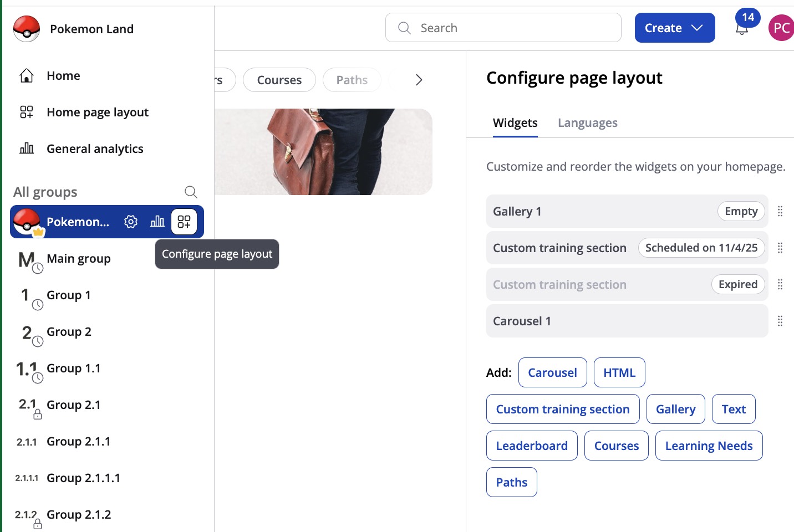Add a Custom training section widget
Viewport: 794px width, 532px height.
coord(563,409)
